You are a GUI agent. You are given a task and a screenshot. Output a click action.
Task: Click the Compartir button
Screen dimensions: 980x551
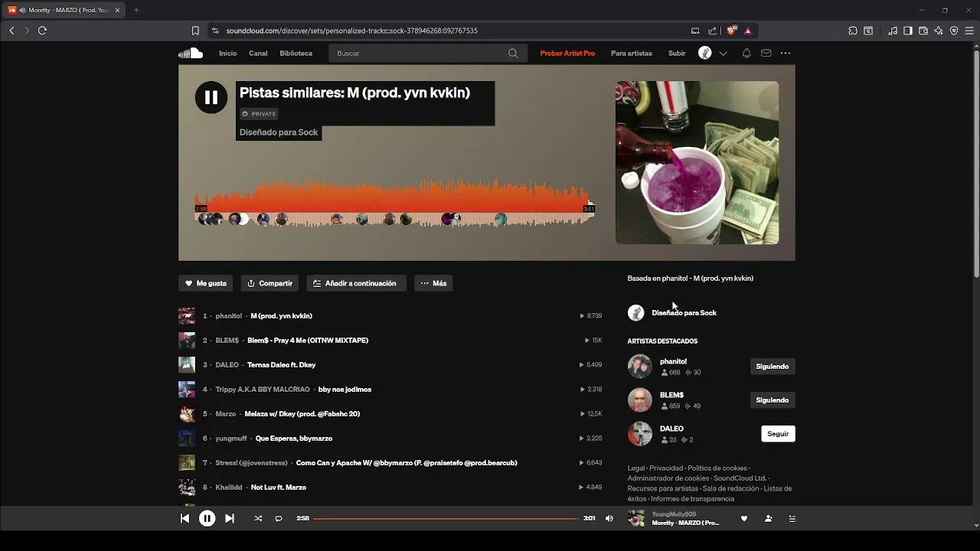(269, 283)
